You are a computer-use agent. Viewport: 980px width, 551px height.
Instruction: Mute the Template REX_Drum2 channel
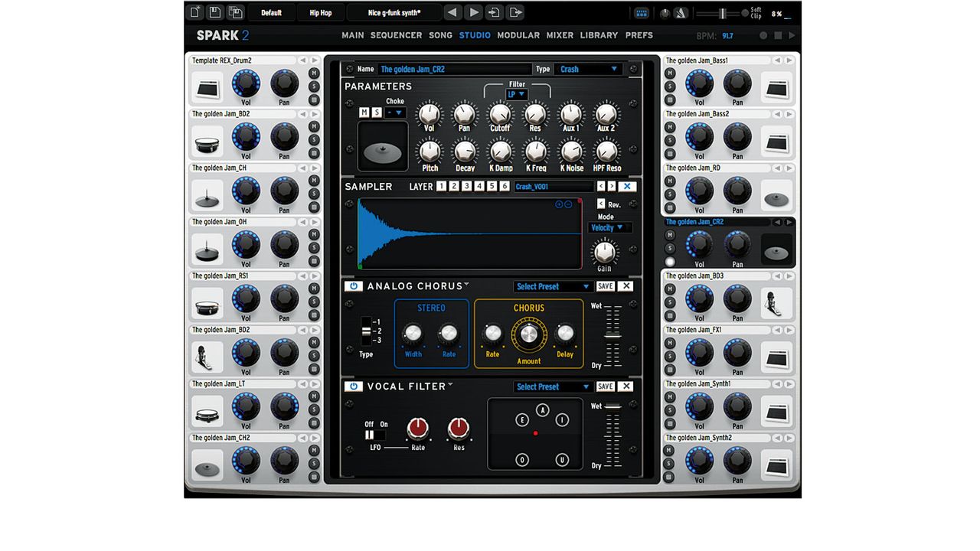click(x=314, y=73)
